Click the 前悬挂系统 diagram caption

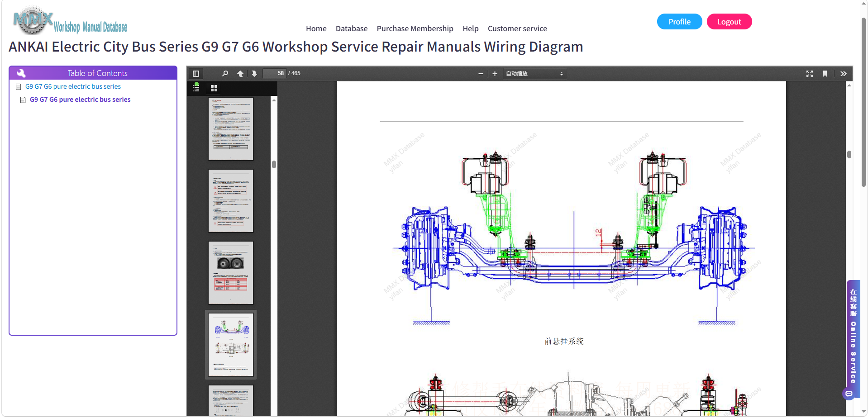point(564,341)
